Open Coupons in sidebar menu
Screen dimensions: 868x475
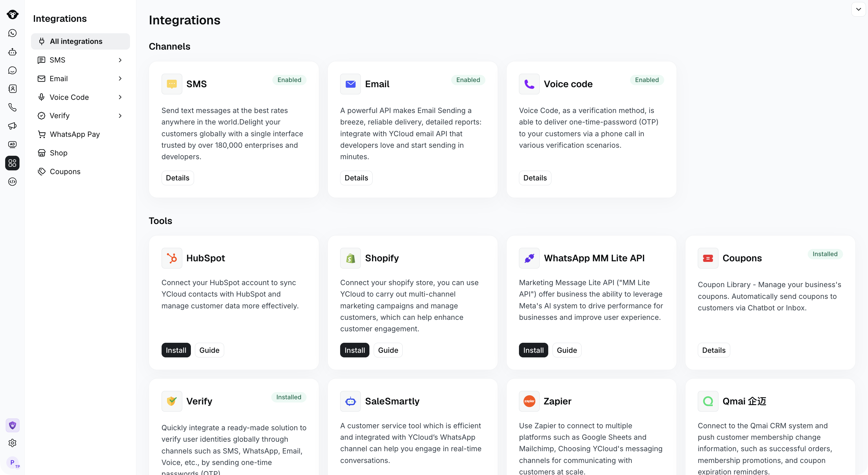(x=80, y=172)
